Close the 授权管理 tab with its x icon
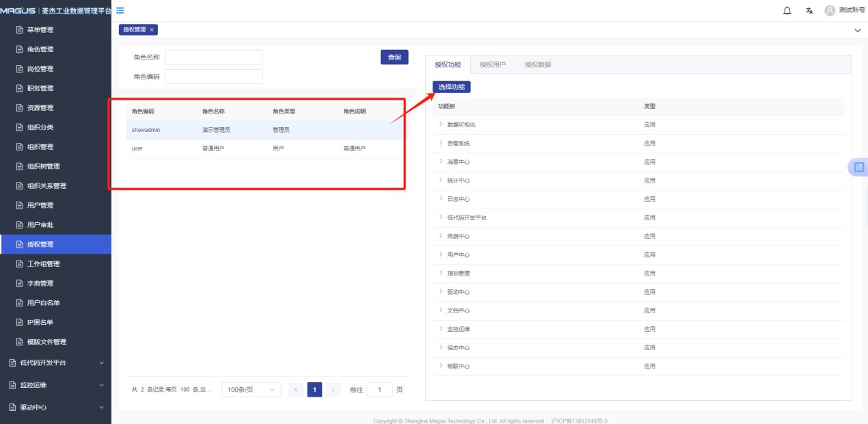868x424 pixels. point(152,29)
